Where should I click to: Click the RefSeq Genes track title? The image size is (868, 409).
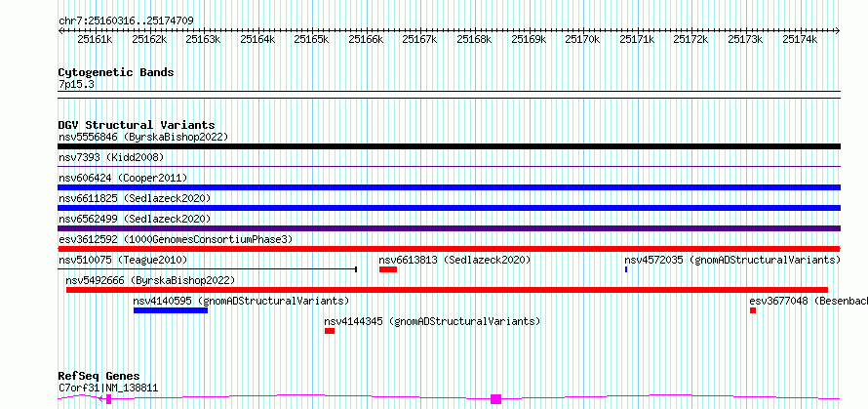(x=99, y=377)
